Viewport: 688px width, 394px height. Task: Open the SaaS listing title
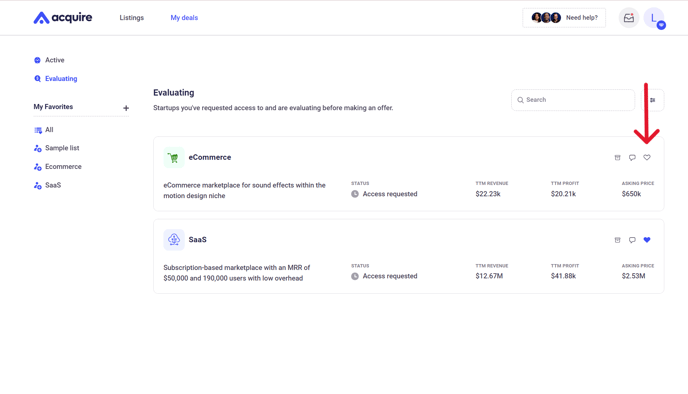pyautogui.click(x=197, y=240)
